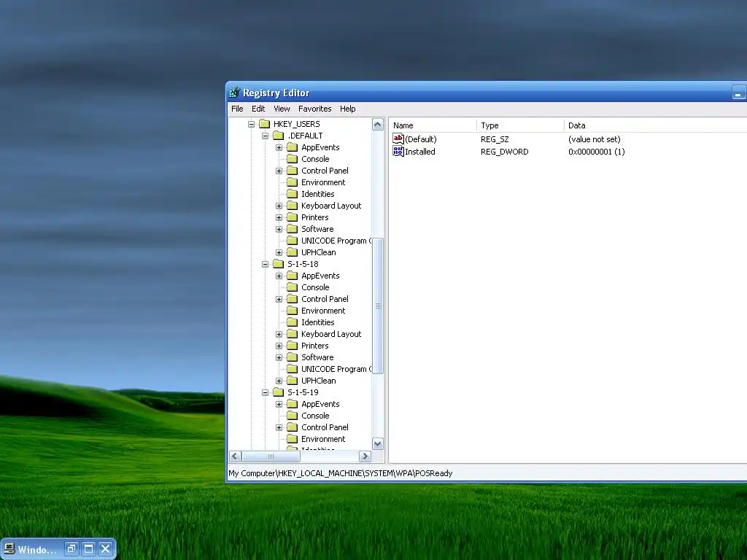Screen dimensions: 747x560
Task: Select the (Default) string value icon
Action: tap(398, 139)
